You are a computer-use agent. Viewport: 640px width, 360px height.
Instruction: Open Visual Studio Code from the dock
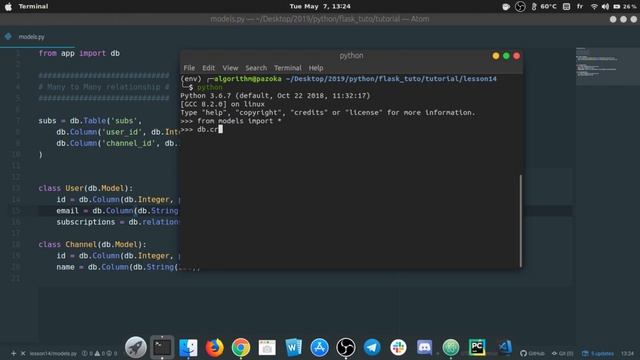point(504,348)
